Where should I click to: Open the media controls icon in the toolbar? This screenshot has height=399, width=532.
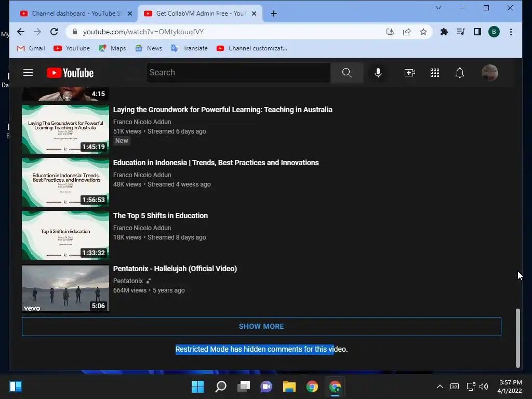[460, 32]
